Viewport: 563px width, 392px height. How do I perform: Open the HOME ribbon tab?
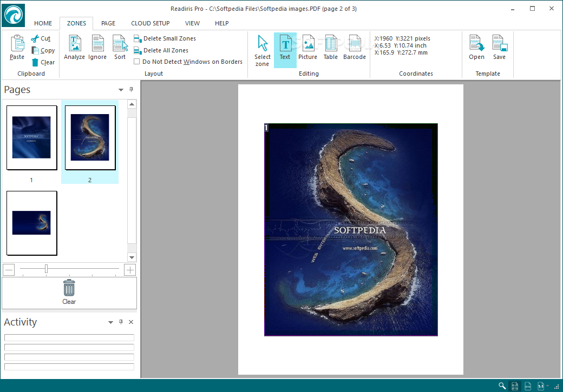43,23
